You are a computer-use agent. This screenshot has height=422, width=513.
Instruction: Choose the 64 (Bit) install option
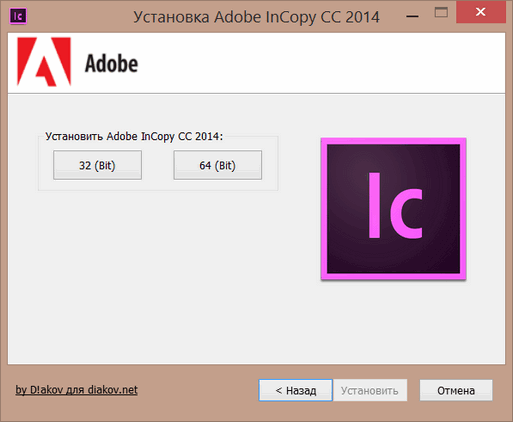coord(218,165)
